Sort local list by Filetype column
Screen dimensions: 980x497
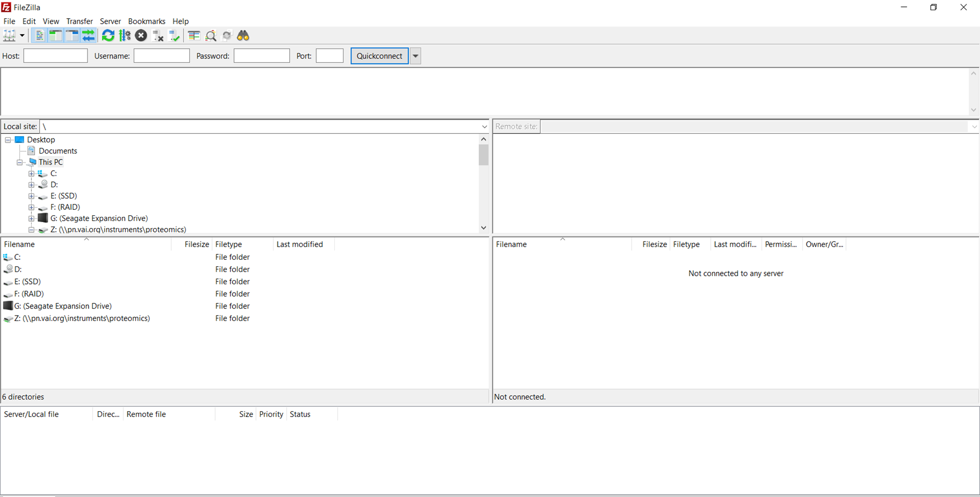point(243,244)
